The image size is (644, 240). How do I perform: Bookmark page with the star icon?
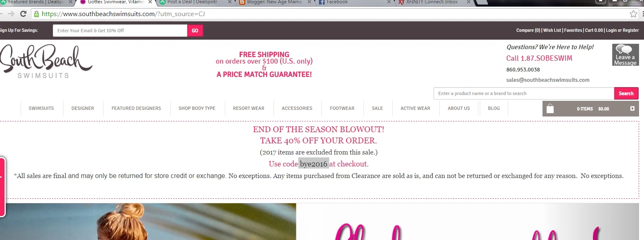tap(633, 14)
